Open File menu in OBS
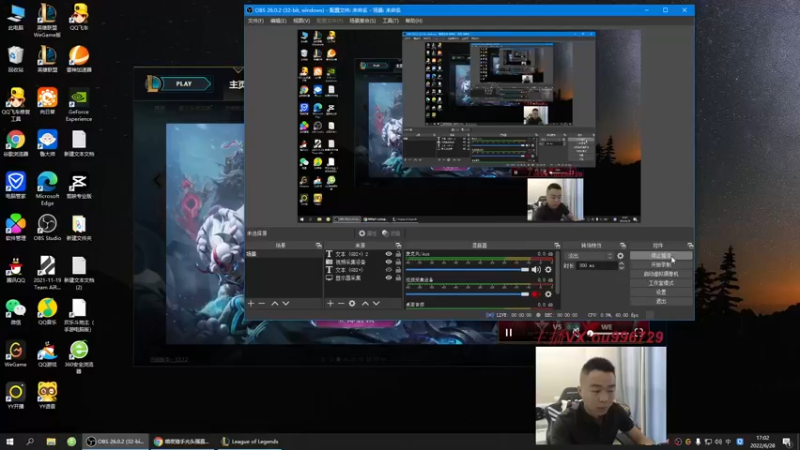Image resolution: width=800 pixels, height=450 pixels. 256,21
